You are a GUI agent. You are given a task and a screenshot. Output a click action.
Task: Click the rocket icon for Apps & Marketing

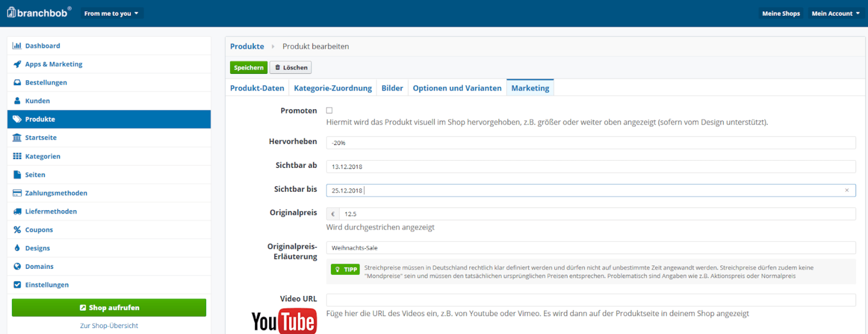coord(17,64)
